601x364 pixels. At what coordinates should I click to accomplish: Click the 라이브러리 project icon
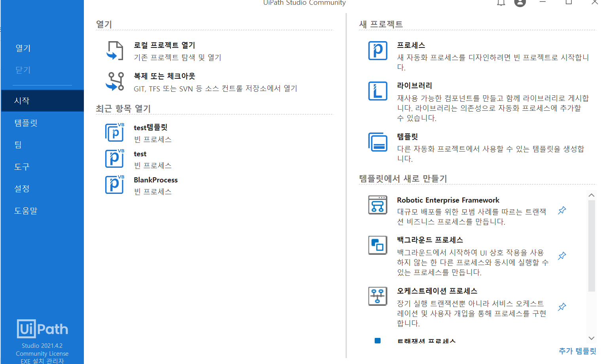[x=378, y=91]
